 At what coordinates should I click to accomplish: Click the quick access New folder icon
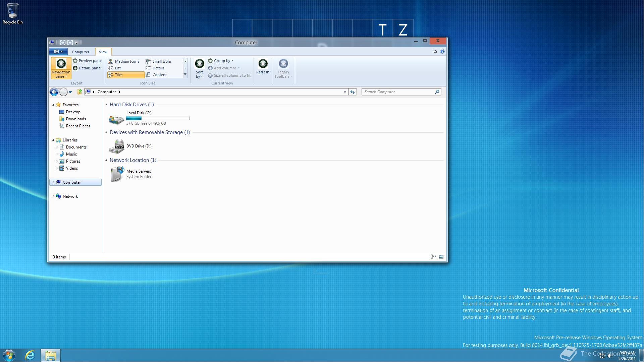click(70, 43)
